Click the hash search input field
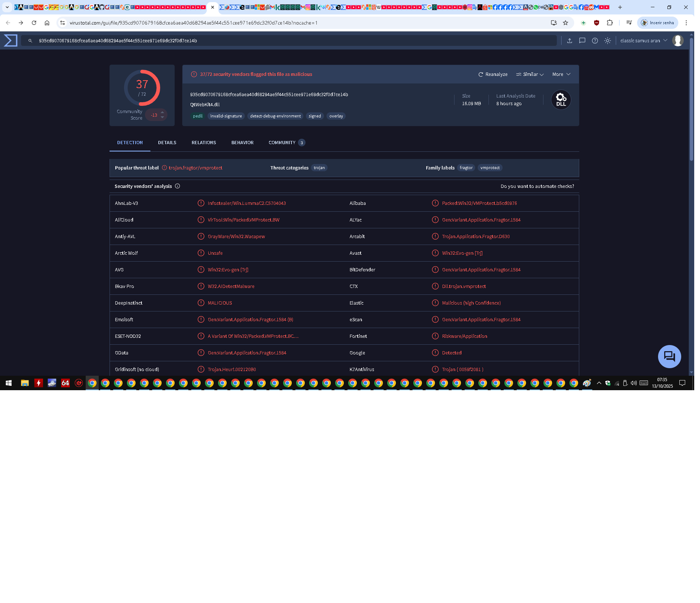700x603 pixels. click(x=289, y=41)
